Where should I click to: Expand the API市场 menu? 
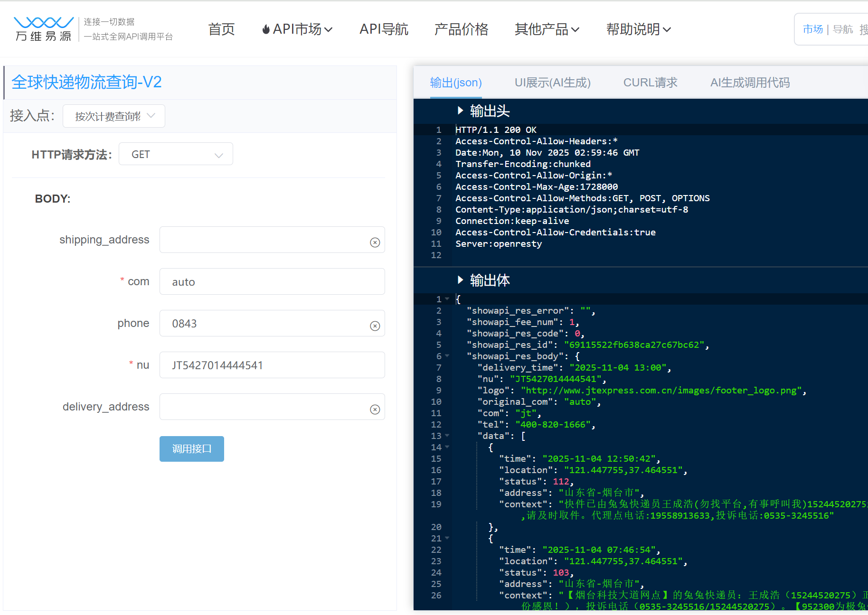tap(298, 29)
